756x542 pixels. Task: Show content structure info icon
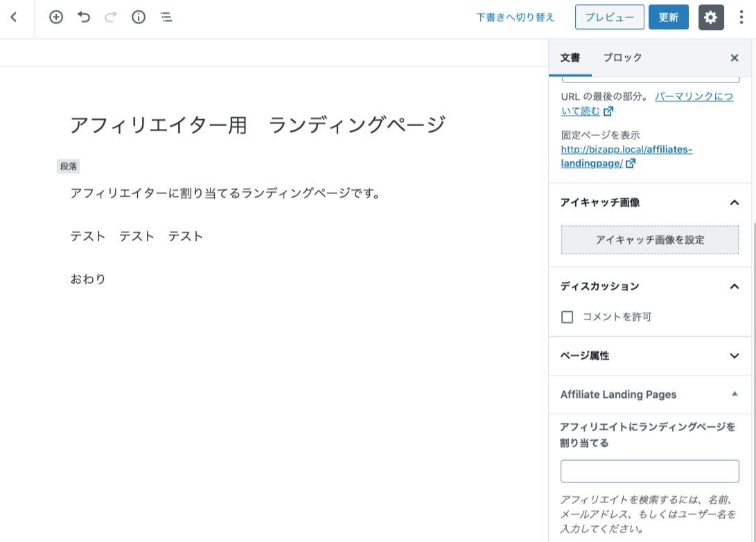[x=139, y=17]
